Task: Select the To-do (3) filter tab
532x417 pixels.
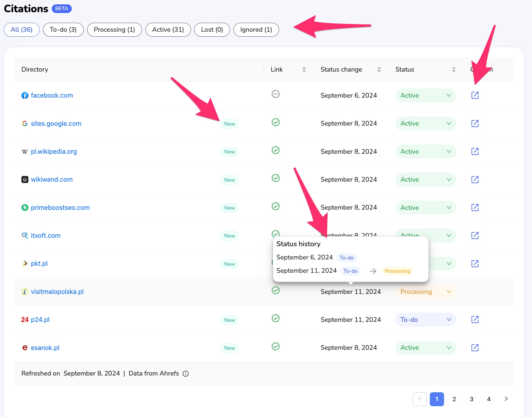Action: click(63, 30)
